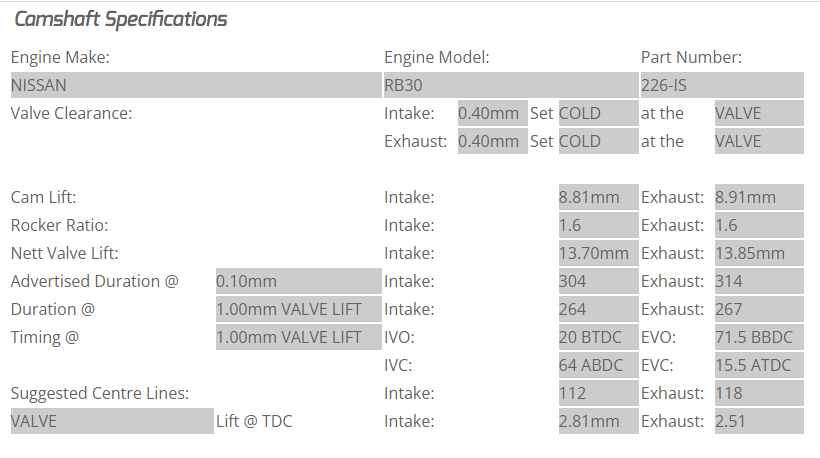
Task: Click the Exhaust valve clearance 0.40mm field
Action: pos(492,141)
